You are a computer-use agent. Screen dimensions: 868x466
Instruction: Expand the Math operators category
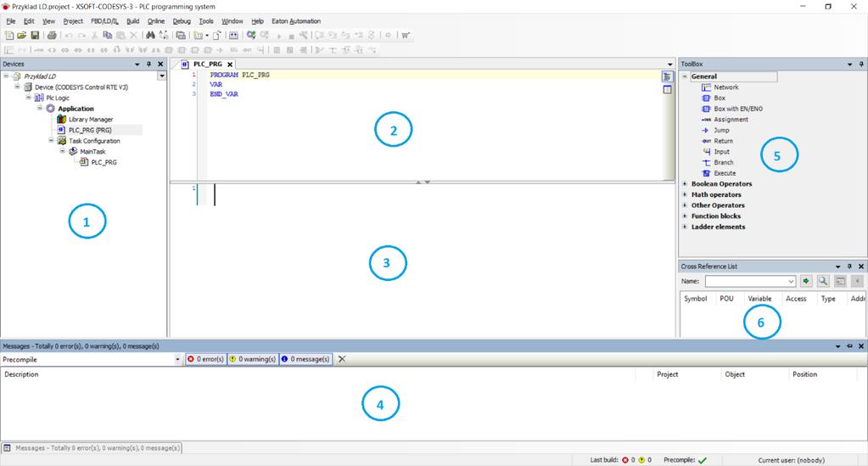685,194
